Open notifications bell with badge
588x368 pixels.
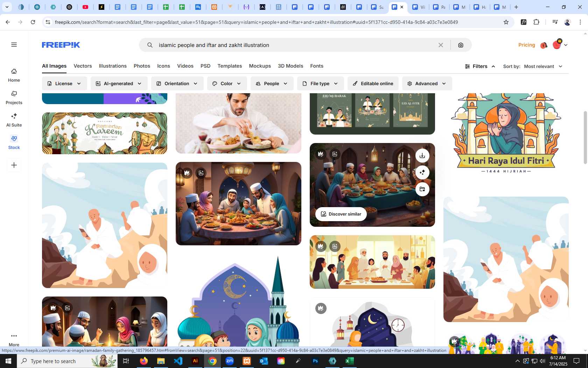point(544,45)
